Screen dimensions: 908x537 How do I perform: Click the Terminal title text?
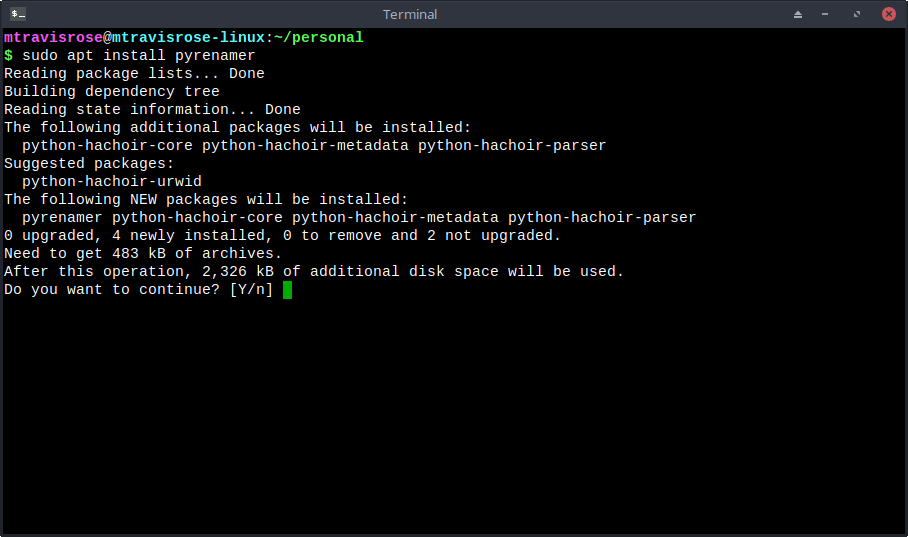click(409, 14)
